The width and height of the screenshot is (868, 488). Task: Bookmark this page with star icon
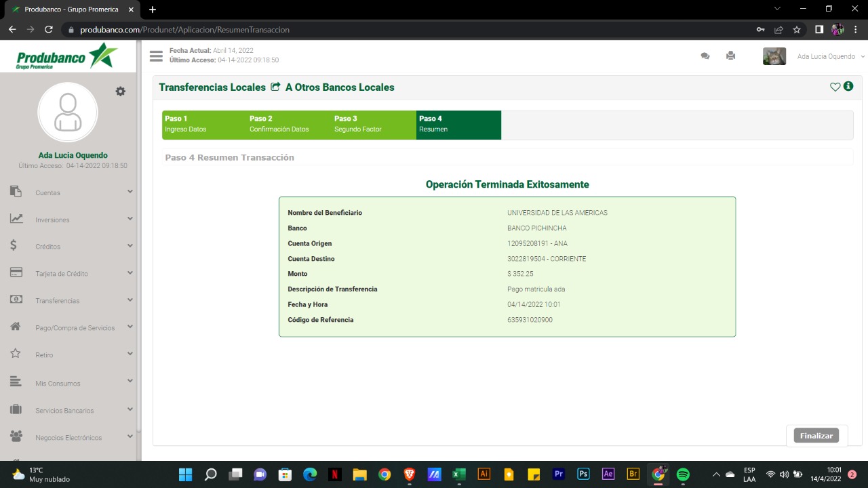[797, 30]
